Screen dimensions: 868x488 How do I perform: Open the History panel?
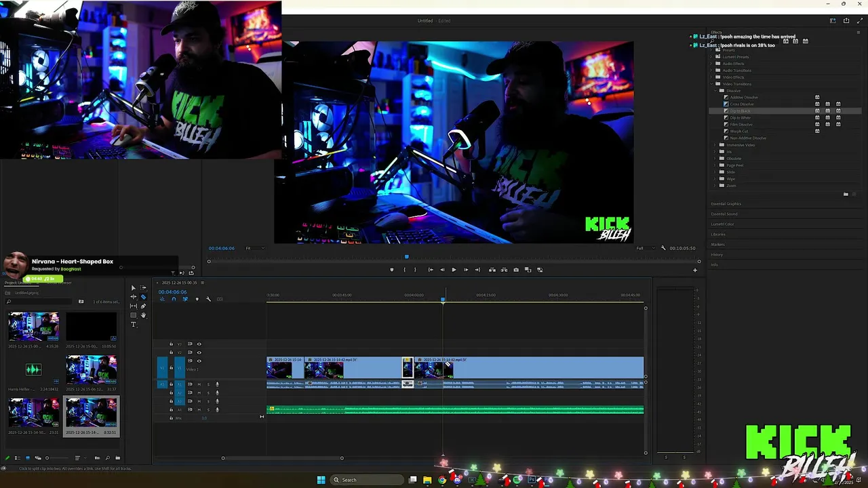(x=717, y=255)
